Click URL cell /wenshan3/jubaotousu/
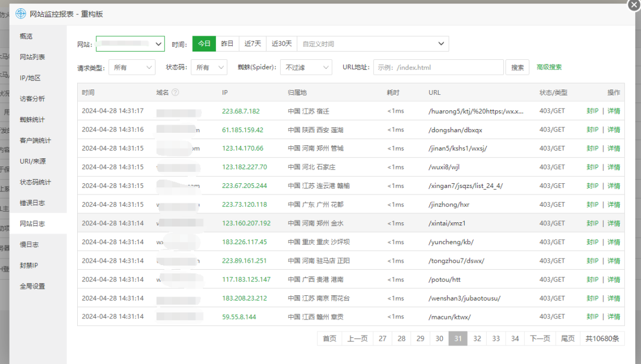This screenshot has width=641, height=364. click(x=464, y=298)
